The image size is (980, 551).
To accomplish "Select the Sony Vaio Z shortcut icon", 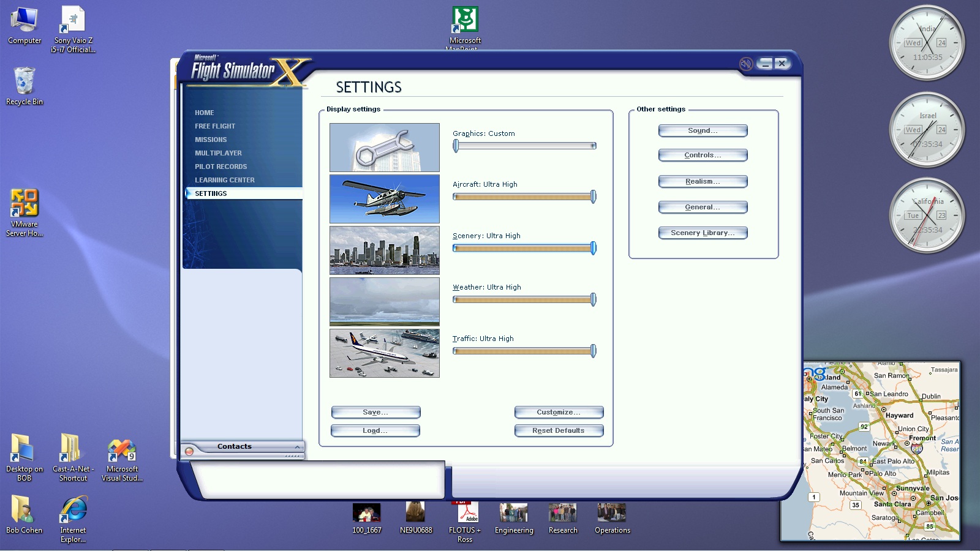I will click(x=73, y=29).
